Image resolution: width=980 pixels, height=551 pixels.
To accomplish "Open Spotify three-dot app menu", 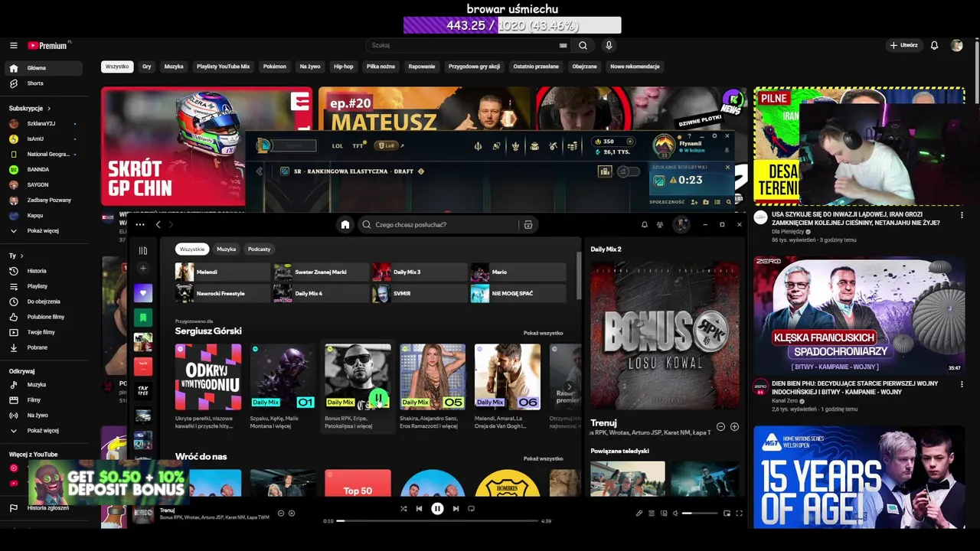I will (139, 224).
